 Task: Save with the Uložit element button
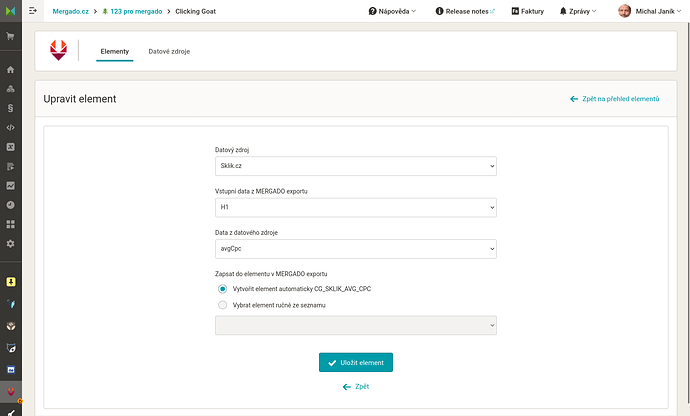coord(356,362)
